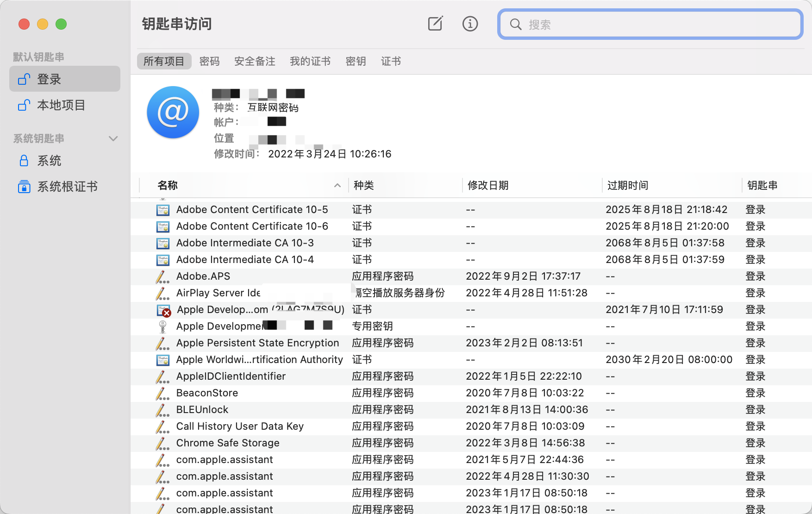Select the Apple Worldwi...rtification Authority name
Image resolution: width=812 pixels, height=514 pixels.
259,359
